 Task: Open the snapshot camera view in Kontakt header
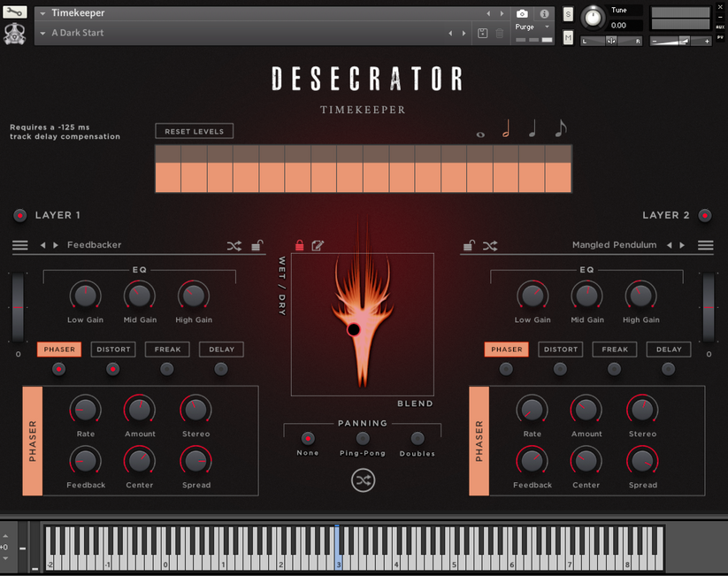coord(521,13)
